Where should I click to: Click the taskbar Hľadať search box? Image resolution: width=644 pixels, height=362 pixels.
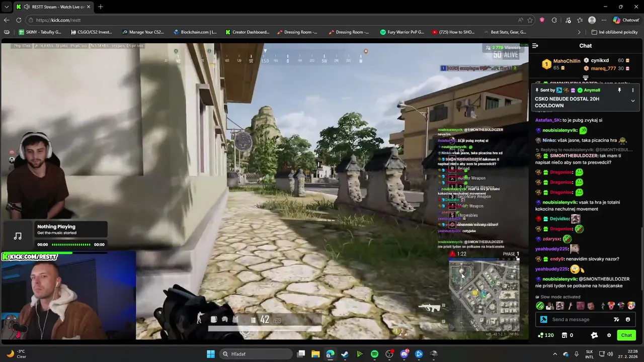(x=256, y=354)
